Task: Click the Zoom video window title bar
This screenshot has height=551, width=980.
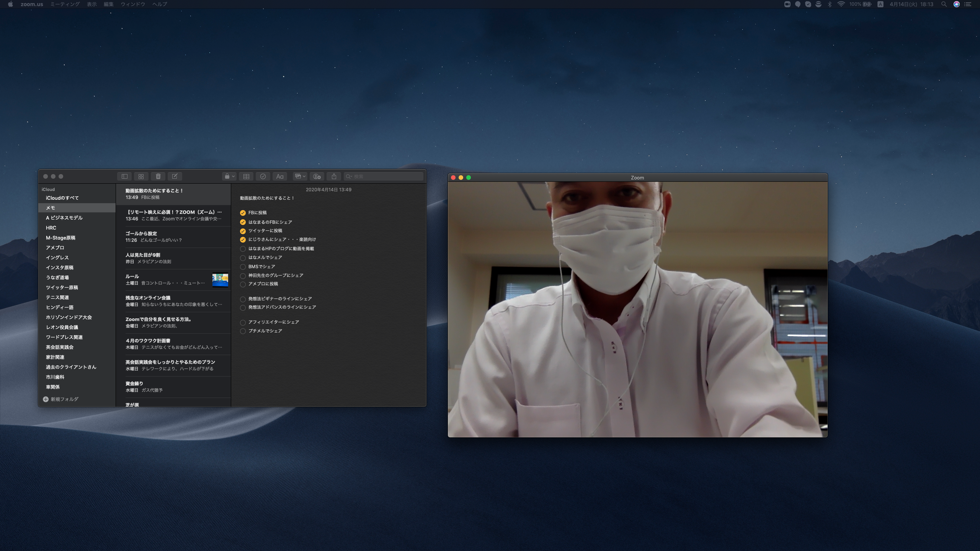Action: (637, 178)
